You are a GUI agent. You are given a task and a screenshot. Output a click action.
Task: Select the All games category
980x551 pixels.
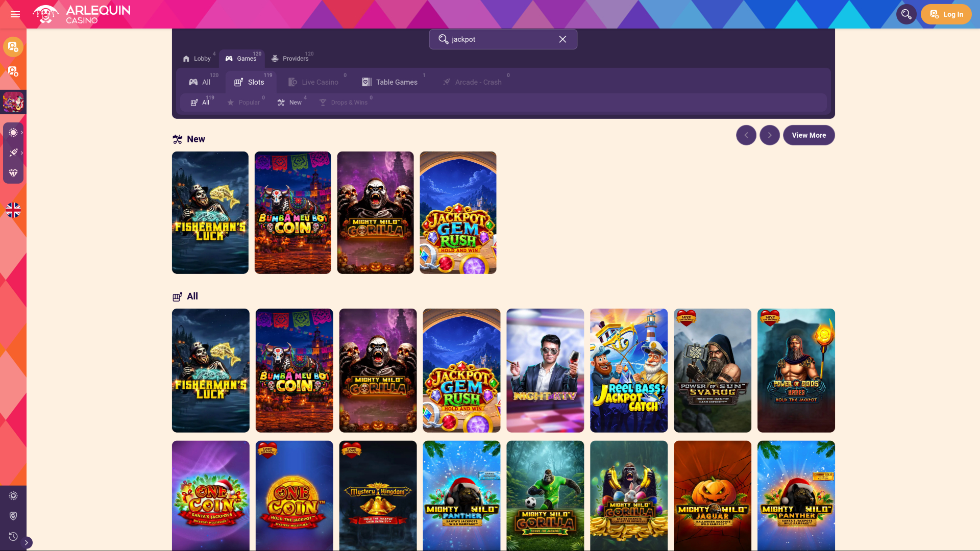[x=200, y=82]
